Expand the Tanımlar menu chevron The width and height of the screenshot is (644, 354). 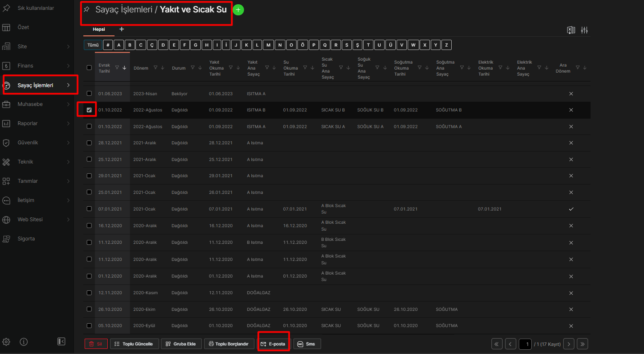point(68,181)
